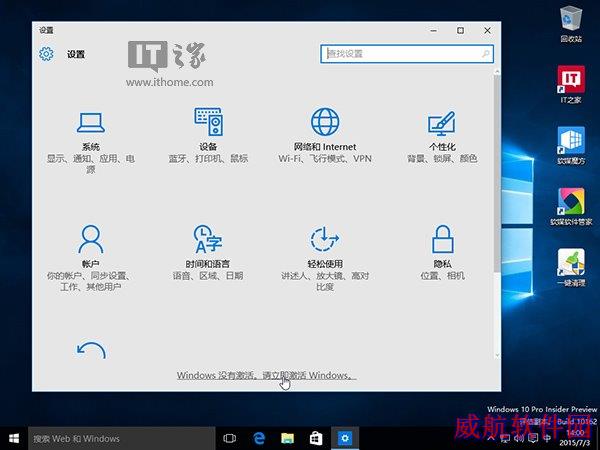This screenshot has width=600, height=450.
Task: Click the settings gear icon in header
Action: 46,54
